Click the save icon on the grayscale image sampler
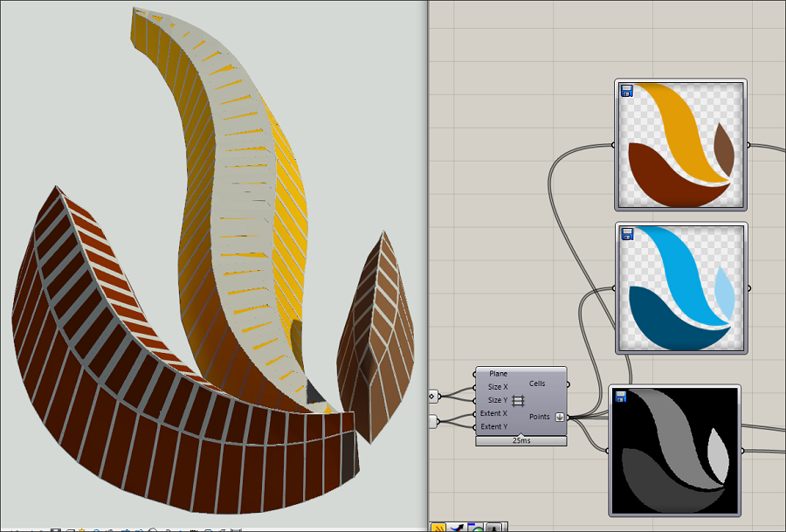Viewport: 786px width, 532px height. 621,397
